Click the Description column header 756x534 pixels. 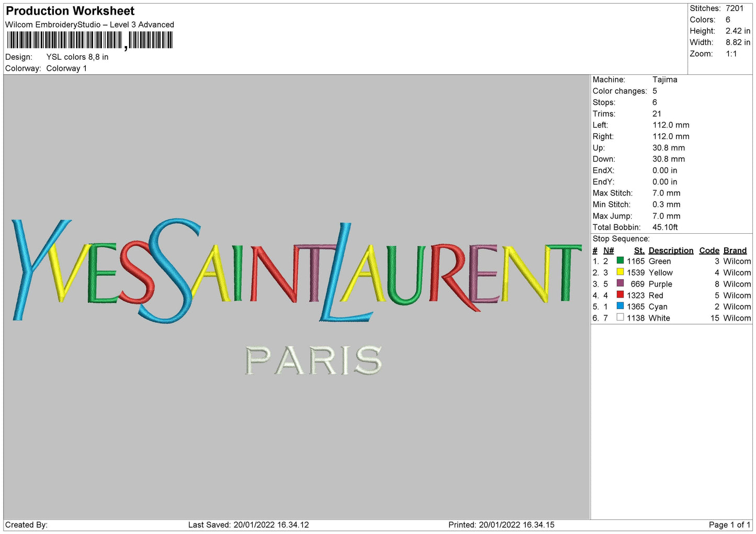coord(671,251)
